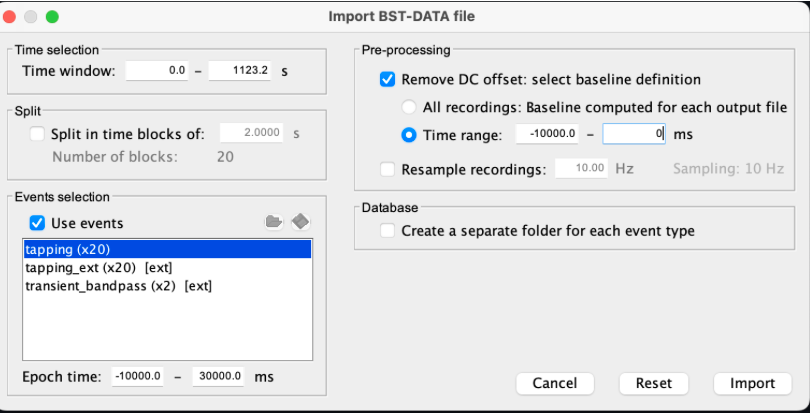
Task: Click the Cancel button
Action: (x=555, y=384)
